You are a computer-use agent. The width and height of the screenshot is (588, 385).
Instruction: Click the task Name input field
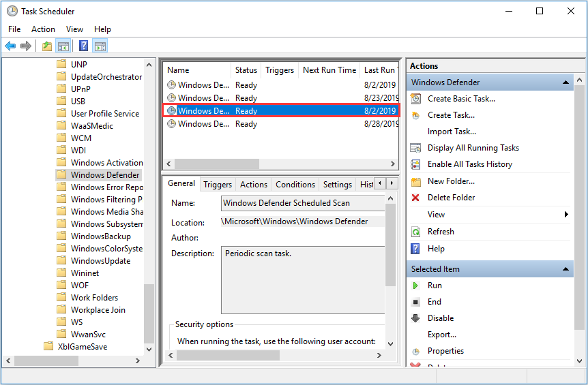pos(303,203)
